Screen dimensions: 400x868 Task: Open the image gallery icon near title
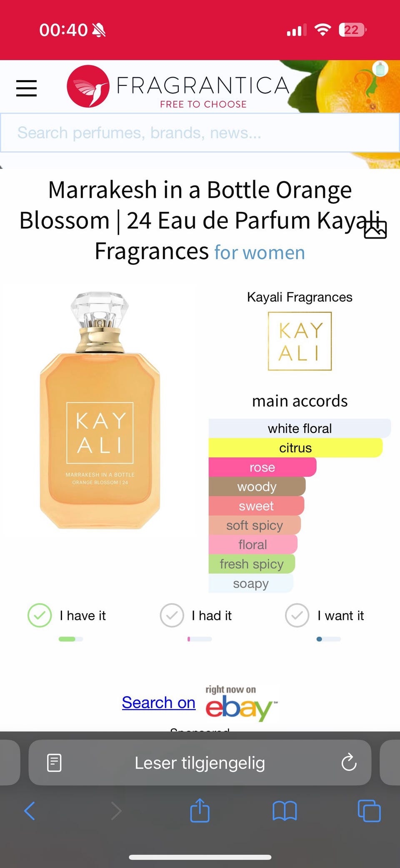375,229
